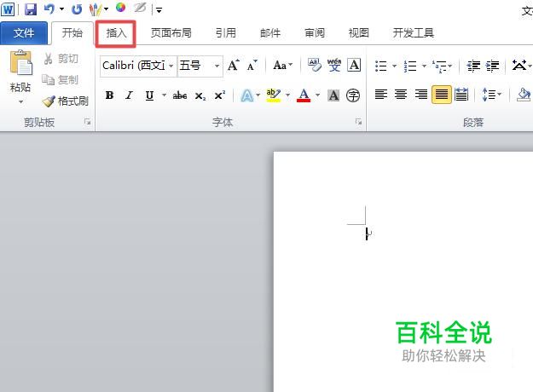
Task: Click the Text Effects glowing A icon
Action: (x=246, y=95)
